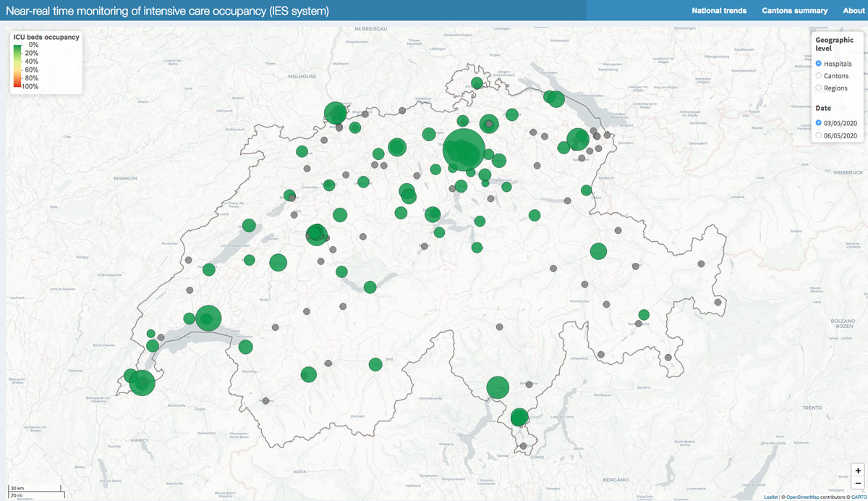Select the 03/05/2020 date option
The height and width of the screenshot is (501, 868).
tap(819, 123)
